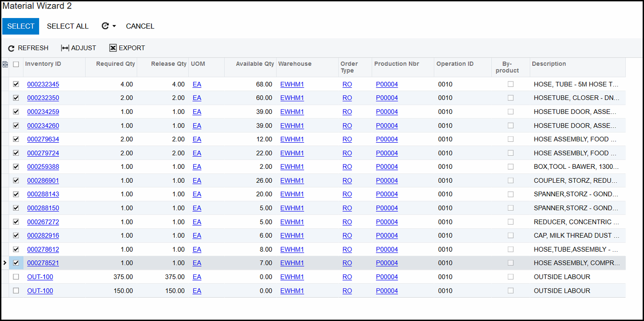Click the SELECT ALL button
The image size is (644, 321).
coord(68,26)
